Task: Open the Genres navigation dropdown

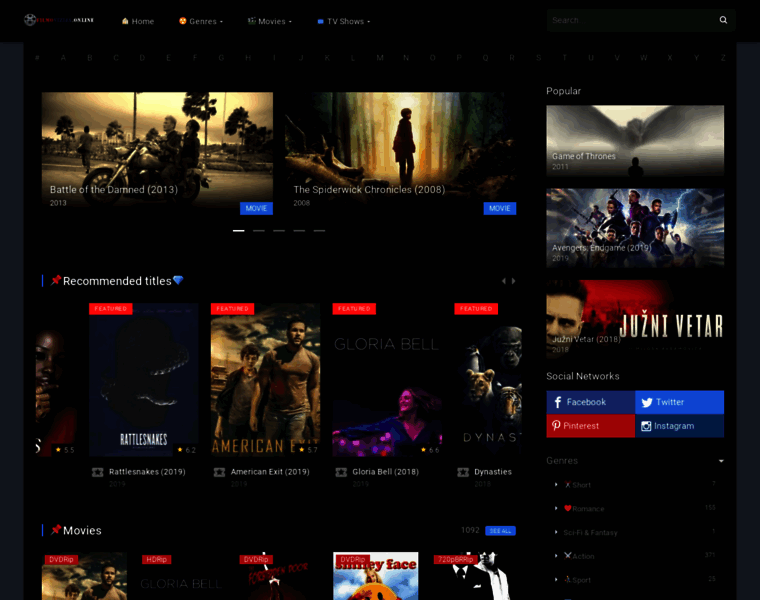Action: (x=201, y=21)
